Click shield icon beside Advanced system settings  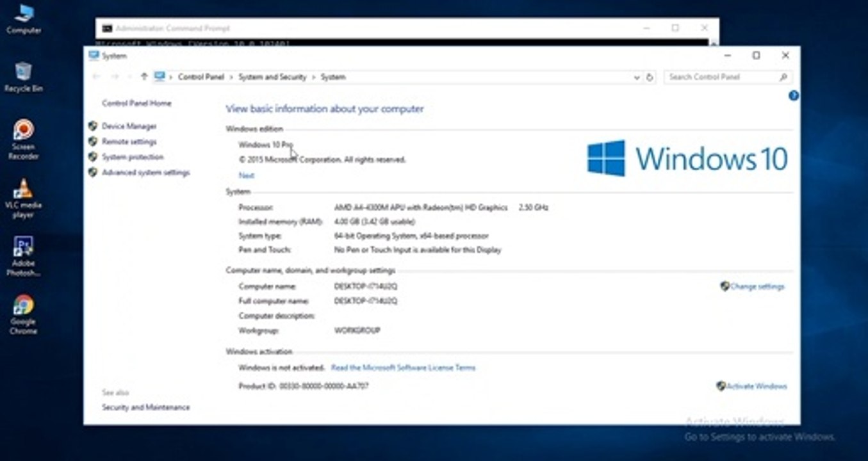pyautogui.click(x=93, y=172)
